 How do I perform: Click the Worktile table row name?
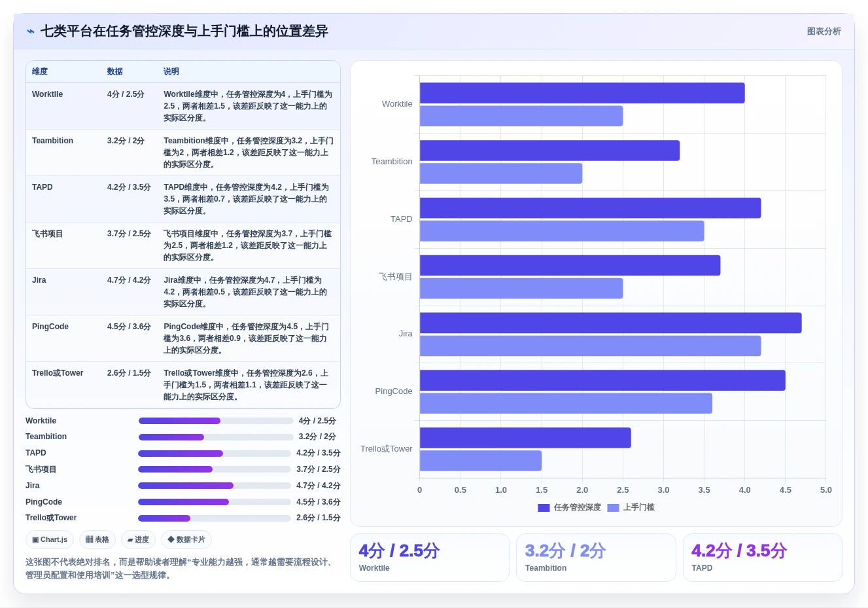pyautogui.click(x=47, y=94)
